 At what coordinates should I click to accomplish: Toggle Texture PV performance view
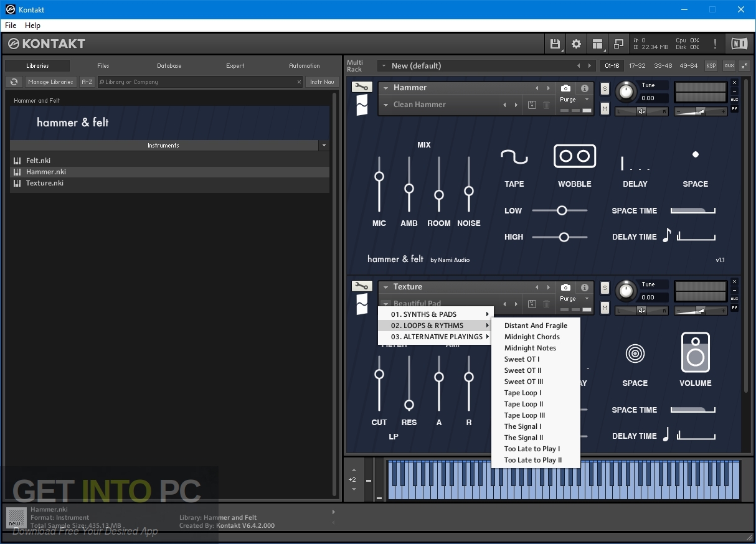[x=734, y=307]
